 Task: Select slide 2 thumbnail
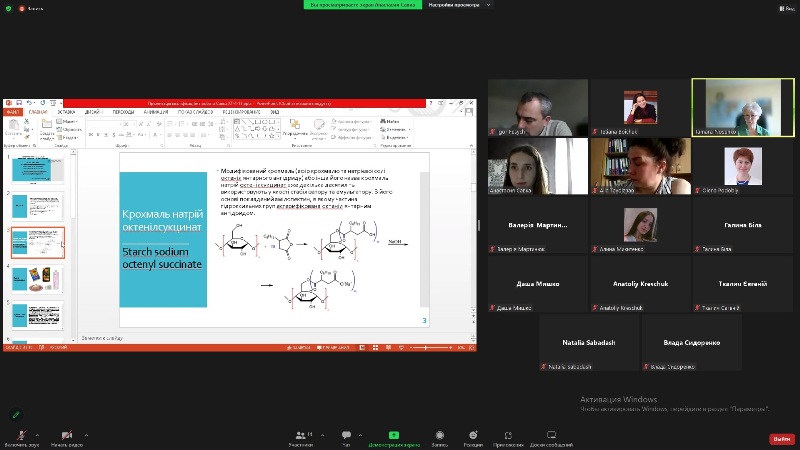(x=37, y=206)
